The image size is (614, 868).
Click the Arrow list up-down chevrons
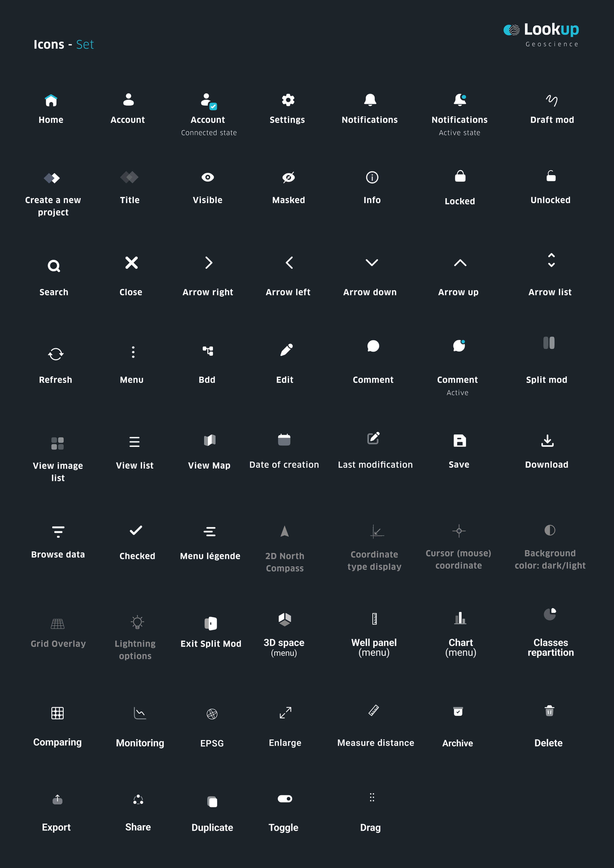click(551, 260)
